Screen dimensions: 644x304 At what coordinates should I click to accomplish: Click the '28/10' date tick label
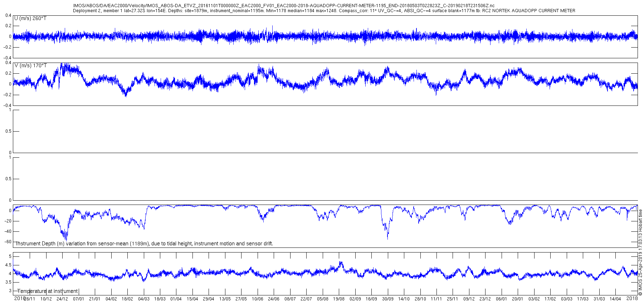coord(420,299)
